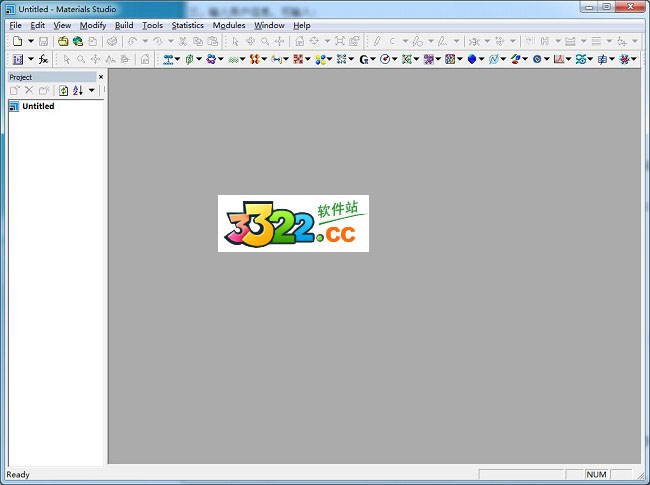Click the New document icon

(17, 41)
